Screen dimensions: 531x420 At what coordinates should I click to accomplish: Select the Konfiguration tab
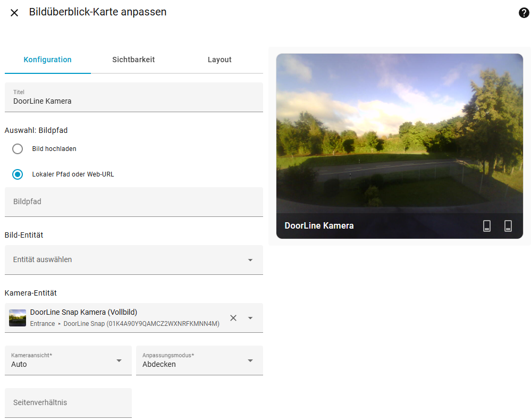click(47, 60)
